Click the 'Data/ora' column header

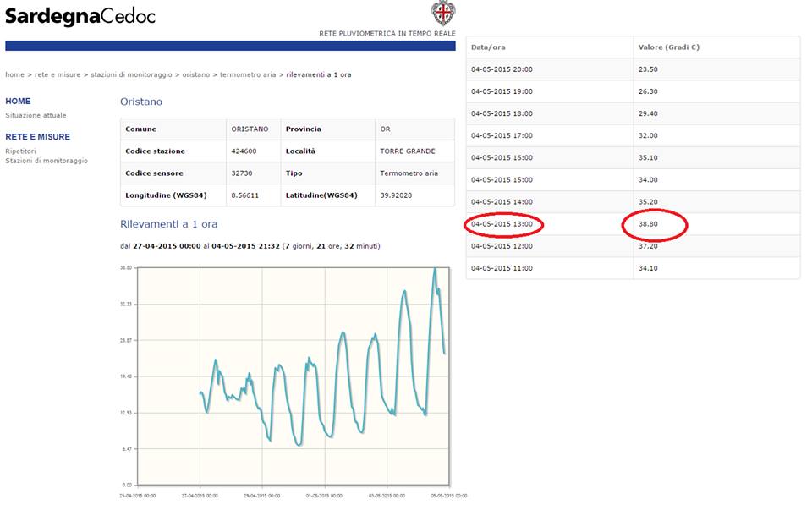tap(488, 47)
